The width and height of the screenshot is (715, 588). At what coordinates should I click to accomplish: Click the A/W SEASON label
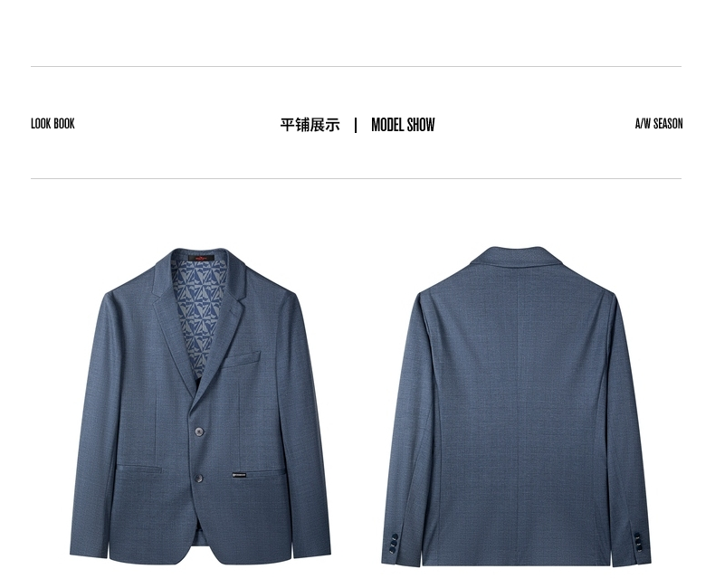pyautogui.click(x=659, y=124)
